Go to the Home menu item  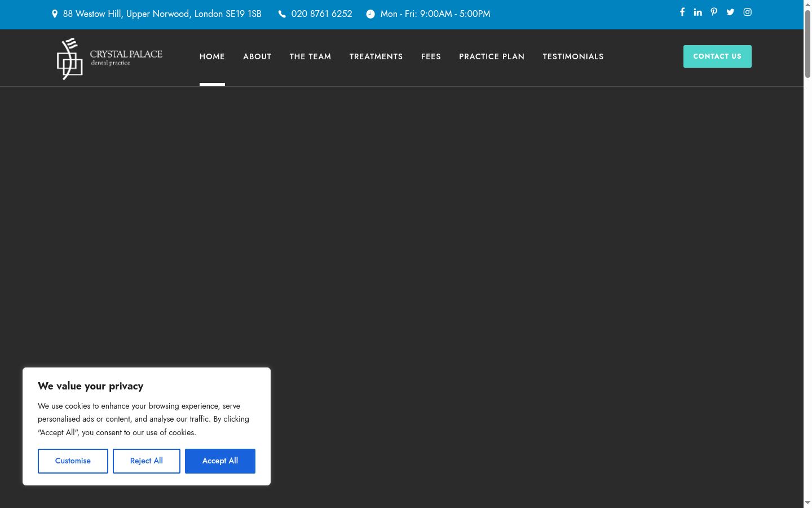(212, 56)
